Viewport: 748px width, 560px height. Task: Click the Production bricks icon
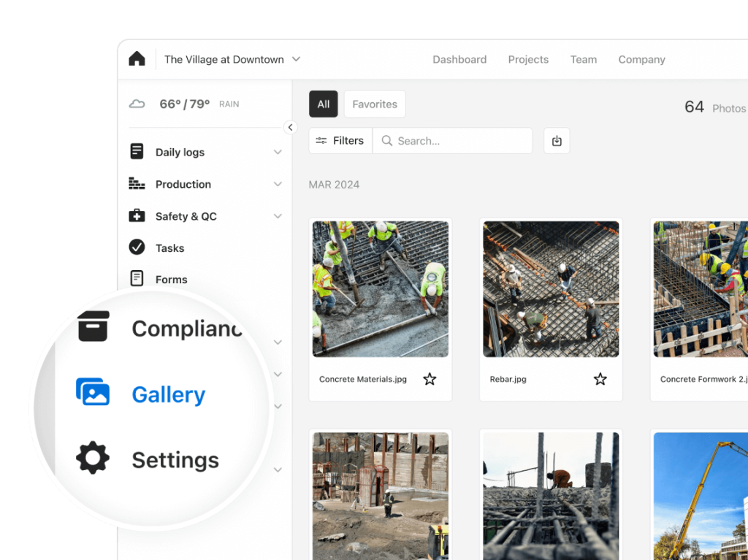click(x=137, y=184)
